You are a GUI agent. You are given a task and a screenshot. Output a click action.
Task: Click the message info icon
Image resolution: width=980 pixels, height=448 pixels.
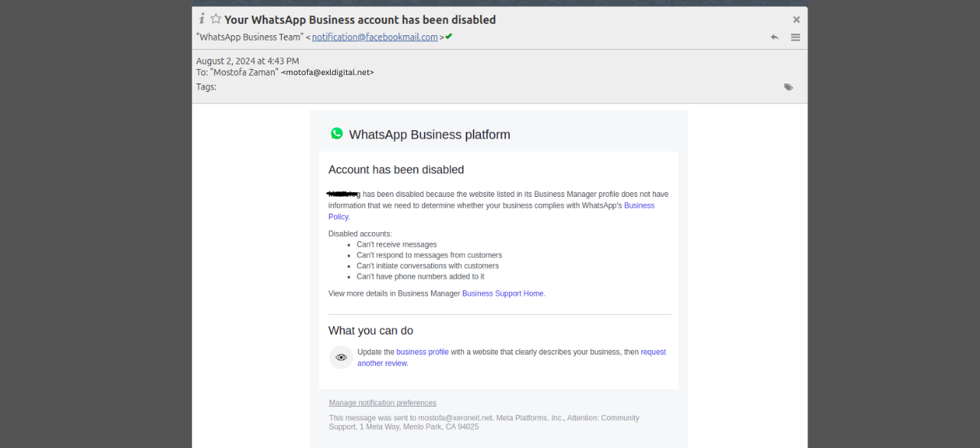coord(202,19)
